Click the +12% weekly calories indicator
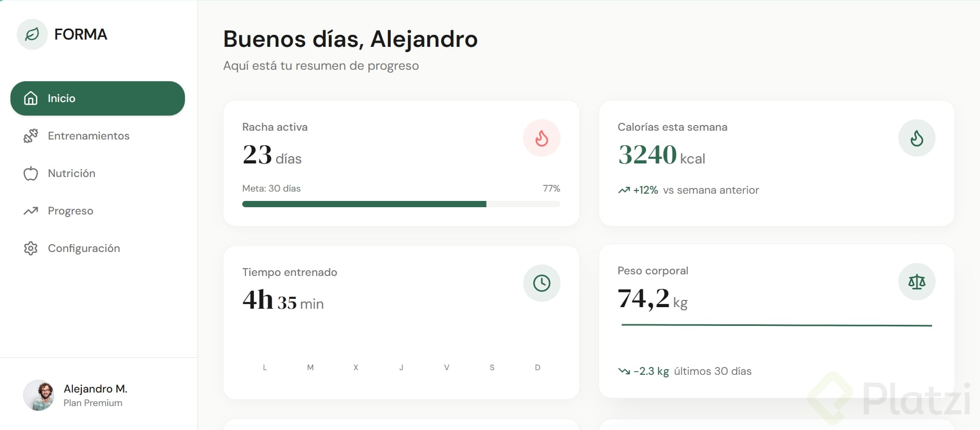The height and width of the screenshot is (430, 980). (x=645, y=190)
